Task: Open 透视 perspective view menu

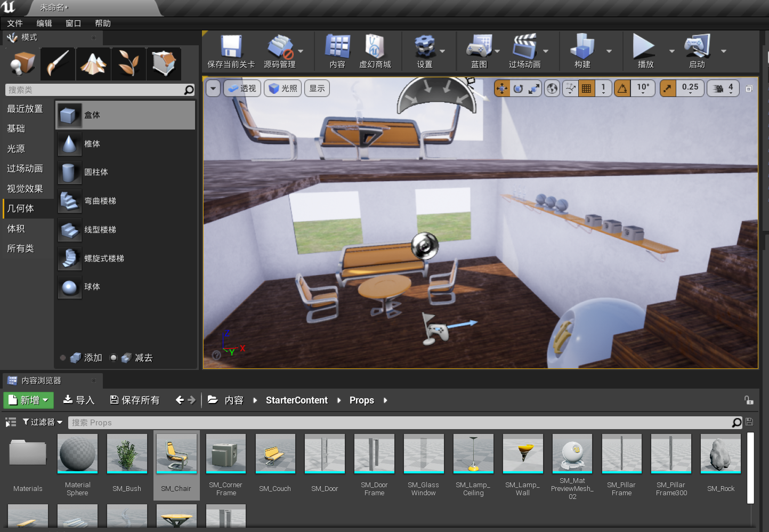Action: click(242, 88)
